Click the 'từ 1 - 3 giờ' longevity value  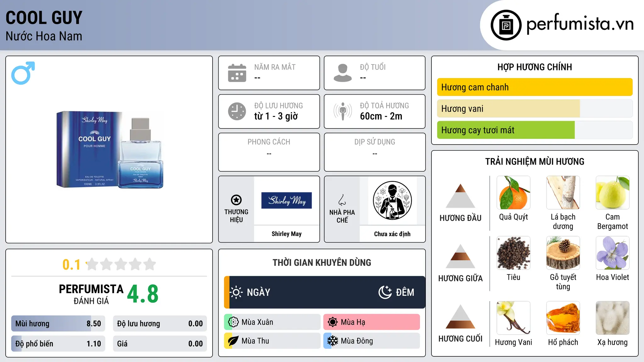(x=276, y=116)
